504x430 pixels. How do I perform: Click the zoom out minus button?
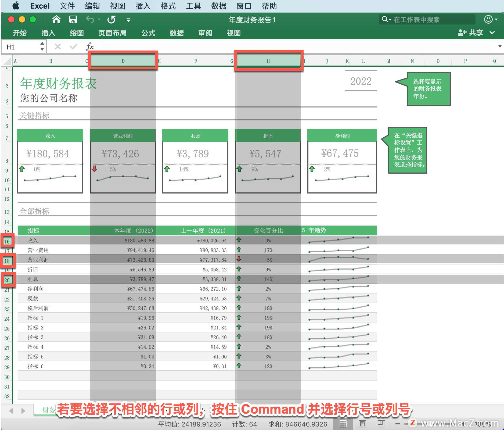coord(398,424)
